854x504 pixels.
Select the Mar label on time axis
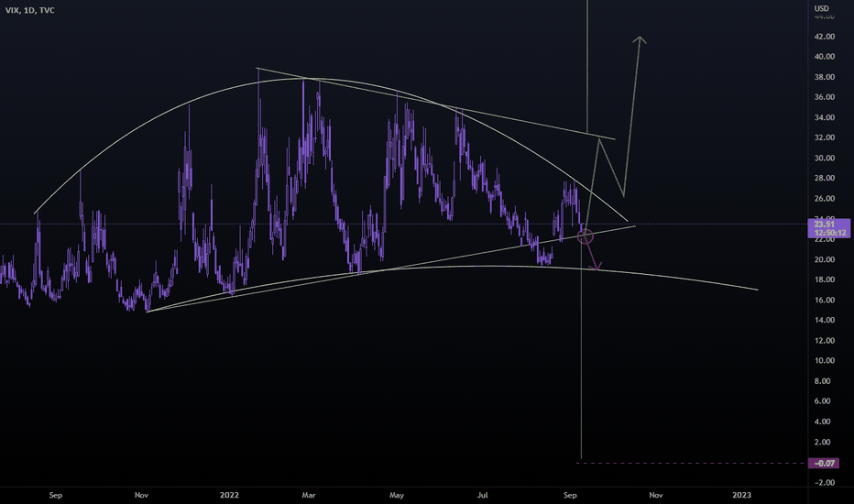(309, 495)
